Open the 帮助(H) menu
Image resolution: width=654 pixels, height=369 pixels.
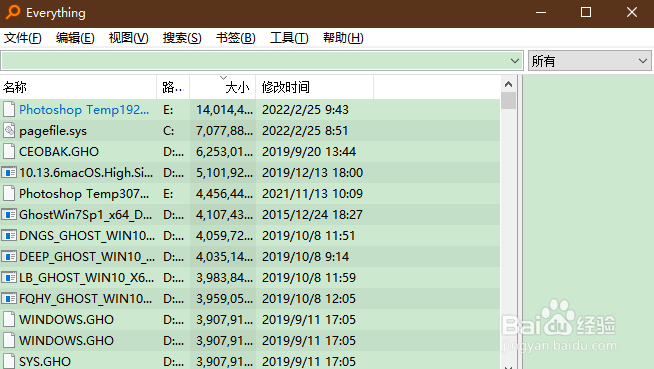(343, 38)
